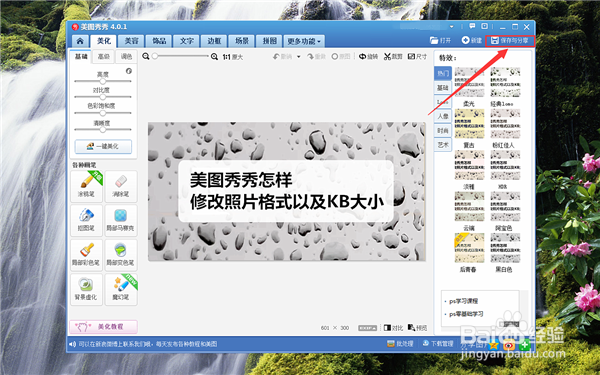
Task: Open the home page icon tab
Action: tap(80, 41)
